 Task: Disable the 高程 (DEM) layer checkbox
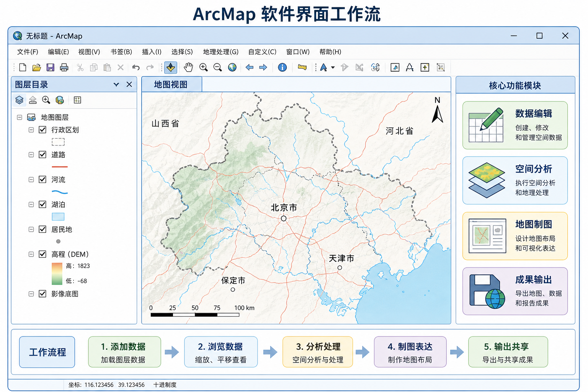42,254
